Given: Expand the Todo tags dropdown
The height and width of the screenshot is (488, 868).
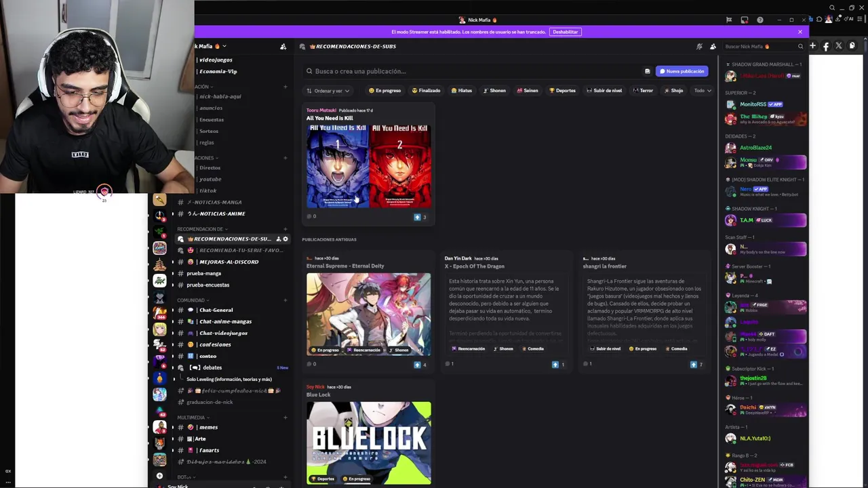Looking at the screenshot, I should click(703, 91).
